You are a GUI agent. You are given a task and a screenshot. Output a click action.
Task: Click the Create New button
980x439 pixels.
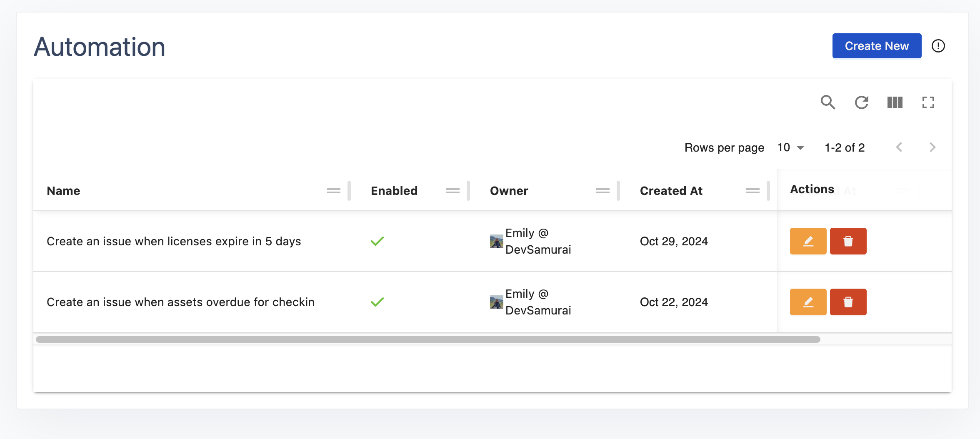pyautogui.click(x=876, y=46)
